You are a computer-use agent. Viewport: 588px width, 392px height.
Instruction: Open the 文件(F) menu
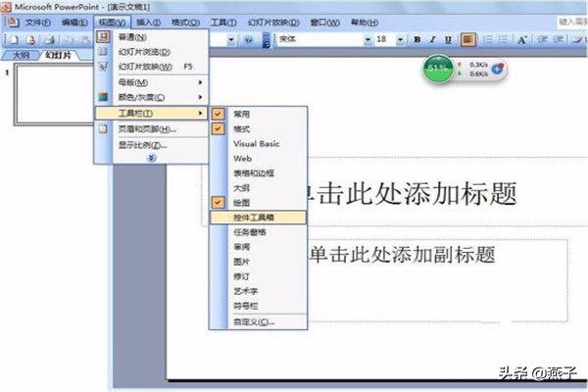click(x=38, y=23)
